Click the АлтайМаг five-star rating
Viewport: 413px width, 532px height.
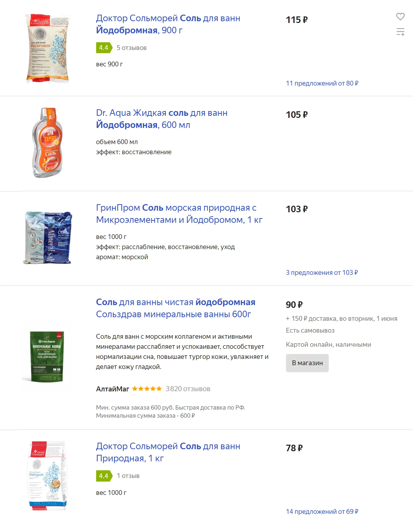coord(147,389)
